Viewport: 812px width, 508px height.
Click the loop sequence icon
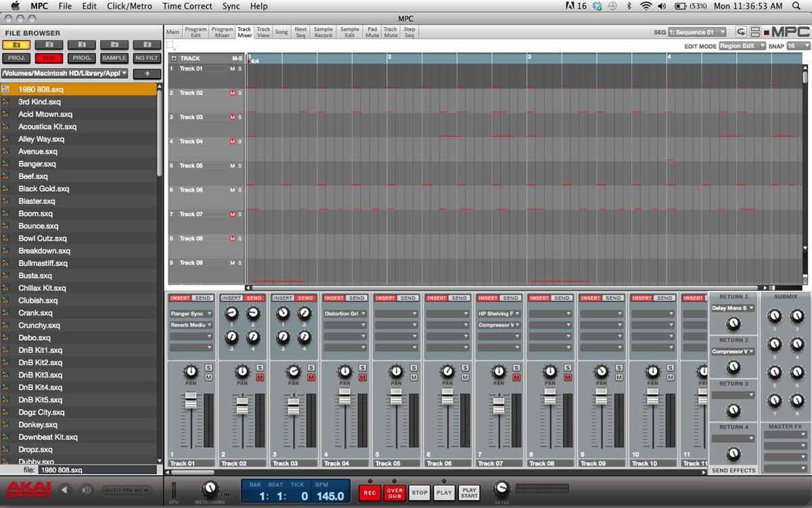(x=741, y=32)
